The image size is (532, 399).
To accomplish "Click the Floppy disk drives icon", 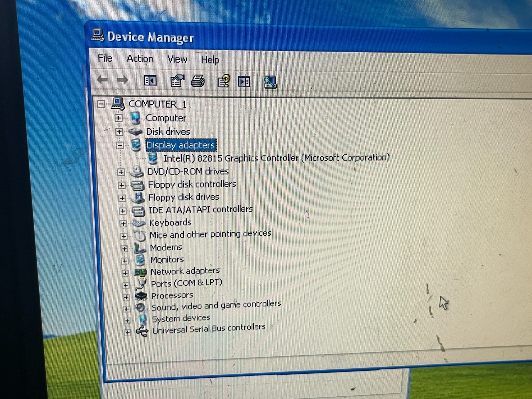I will [x=138, y=198].
